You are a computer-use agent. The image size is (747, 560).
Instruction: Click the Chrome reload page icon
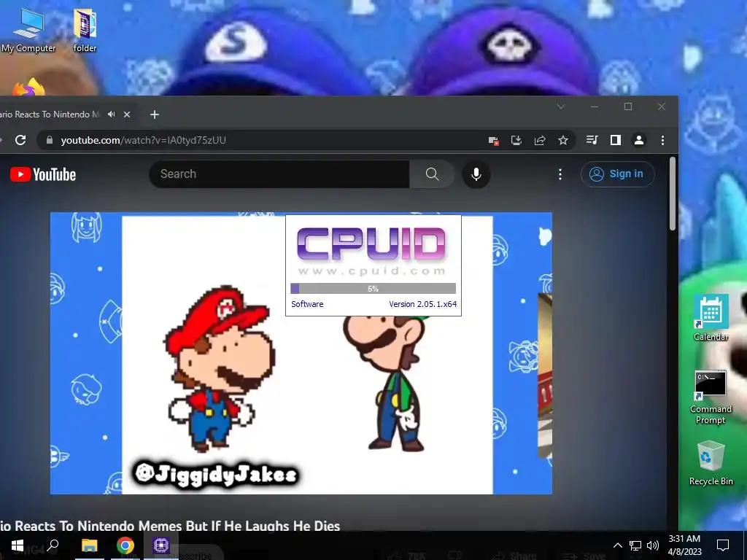(x=20, y=140)
